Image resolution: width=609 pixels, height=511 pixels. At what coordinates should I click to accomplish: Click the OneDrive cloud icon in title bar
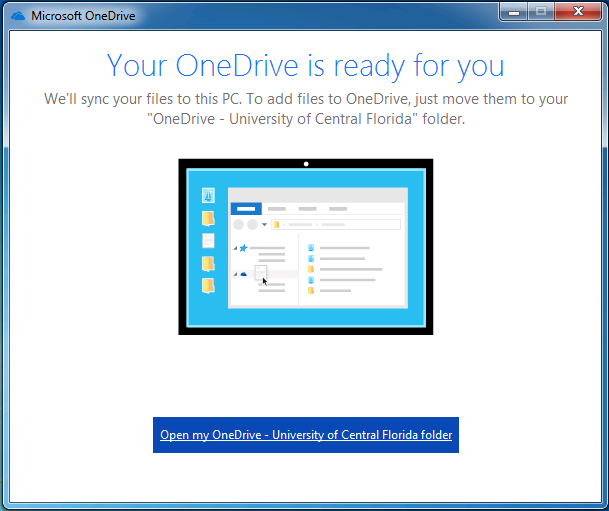pyautogui.click(x=18, y=16)
